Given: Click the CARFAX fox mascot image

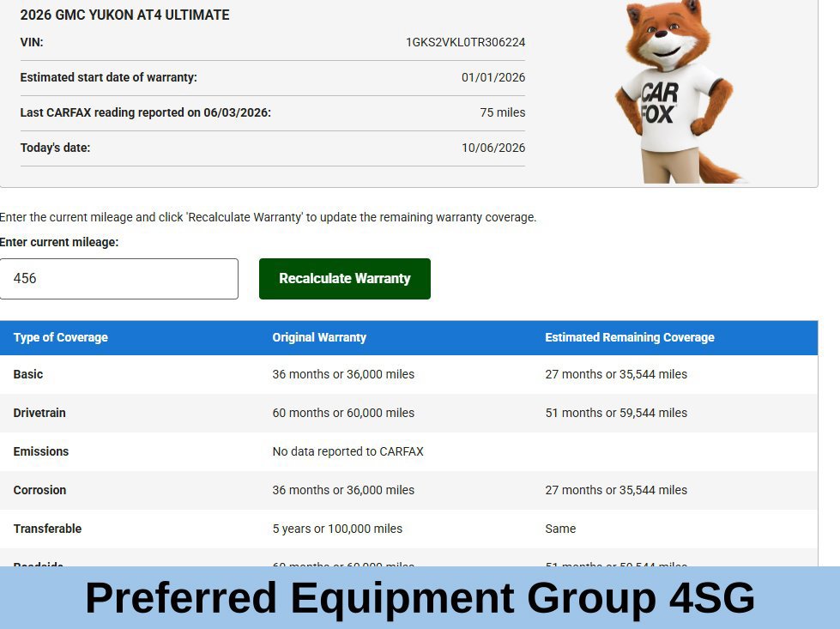Looking at the screenshot, I should (678, 92).
